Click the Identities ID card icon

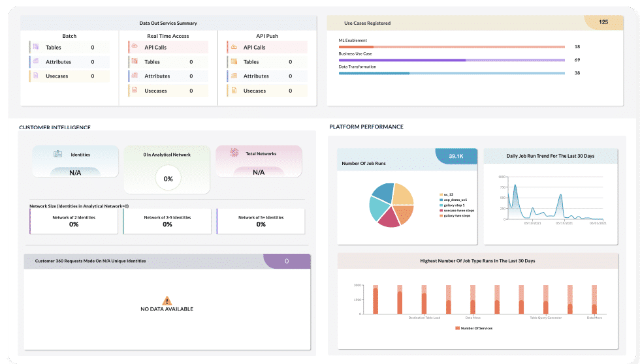coord(57,154)
